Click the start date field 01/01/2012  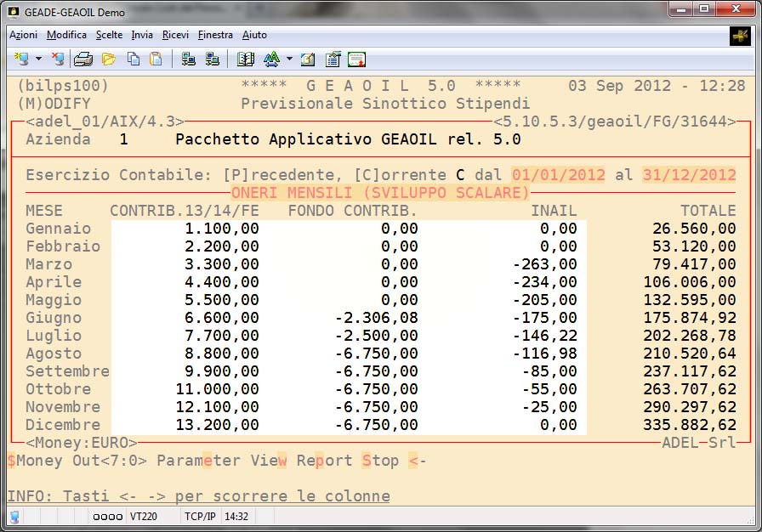click(x=559, y=175)
